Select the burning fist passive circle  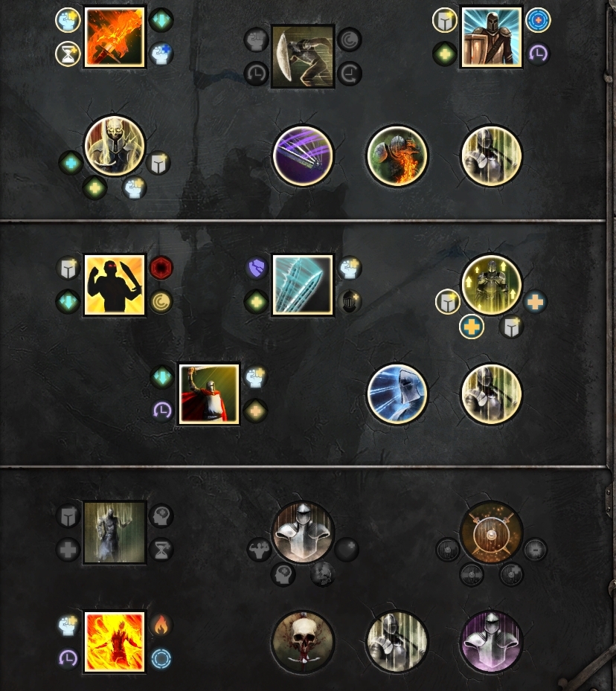click(x=397, y=155)
